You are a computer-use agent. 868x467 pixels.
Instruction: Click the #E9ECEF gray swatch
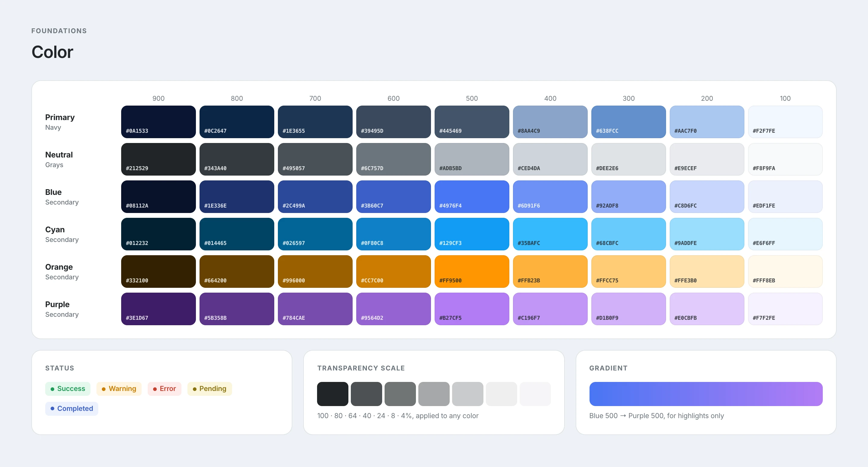coord(706,159)
